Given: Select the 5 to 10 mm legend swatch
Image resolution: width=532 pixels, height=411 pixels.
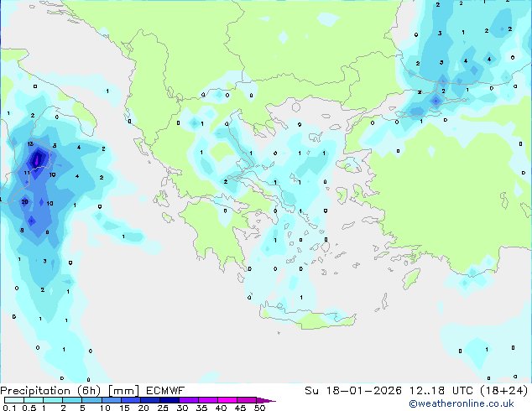Looking at the screenshot, I should pyautogui.click(x=91, y=400).
